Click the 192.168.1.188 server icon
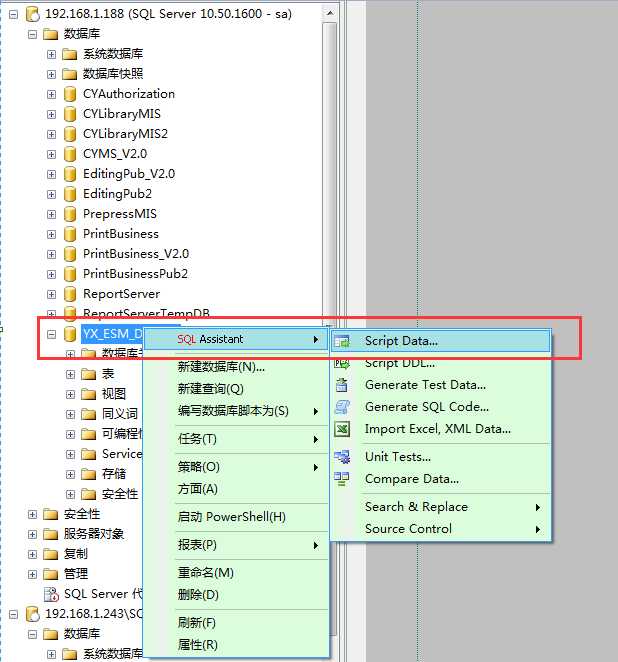Image resolution: width=618 pixels, height=662 pixels. coord(33,14)
